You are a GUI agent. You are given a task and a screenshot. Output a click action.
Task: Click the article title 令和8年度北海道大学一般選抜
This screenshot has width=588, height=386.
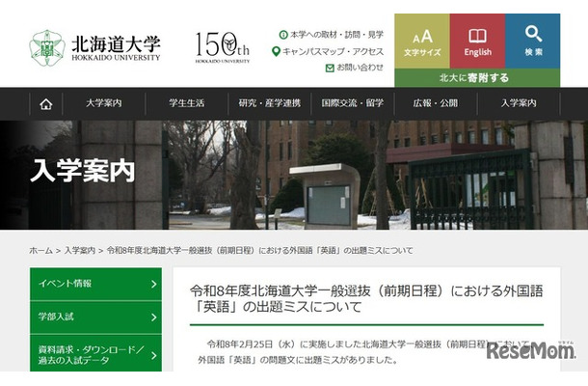[x=366, y=299]
